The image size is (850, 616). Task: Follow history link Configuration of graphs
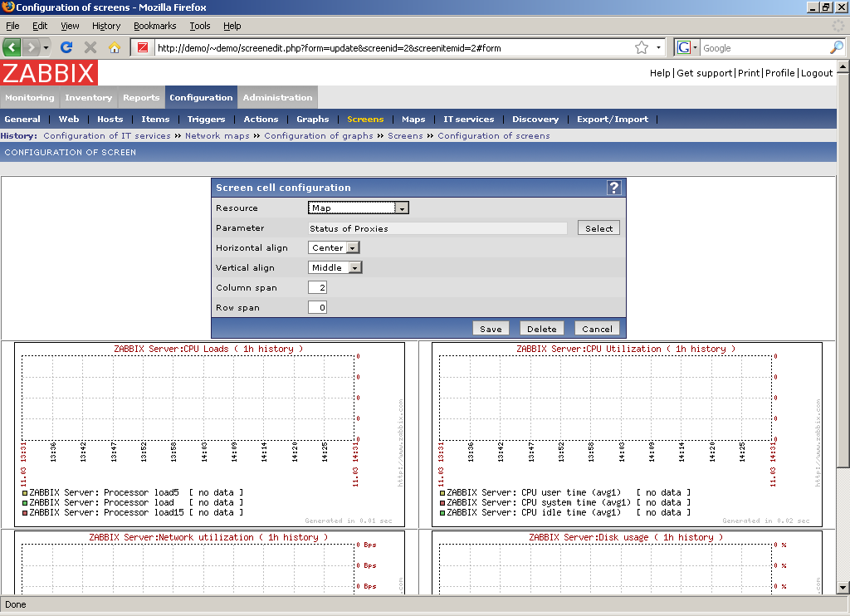point(319,136)
